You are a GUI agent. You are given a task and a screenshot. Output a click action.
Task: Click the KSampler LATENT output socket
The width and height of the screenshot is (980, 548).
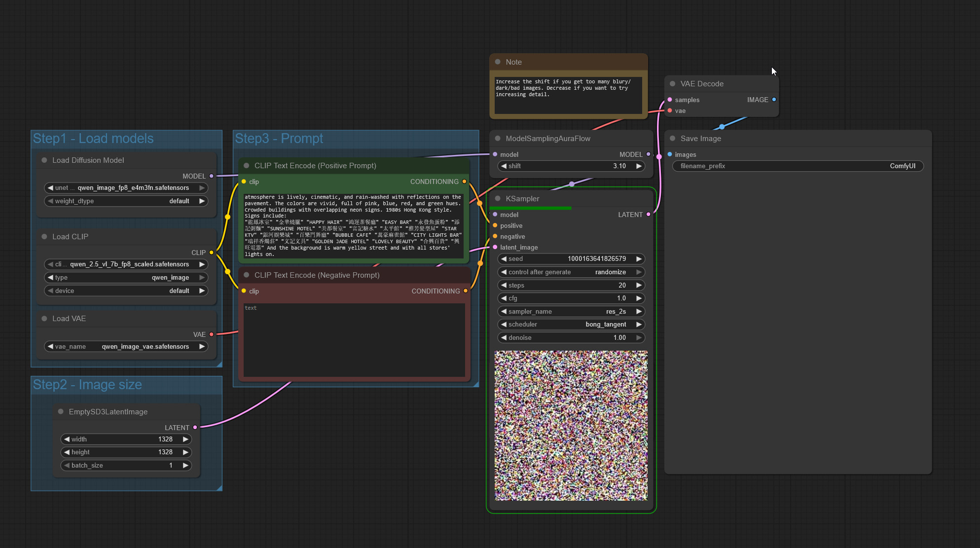(x=649, y=215)
